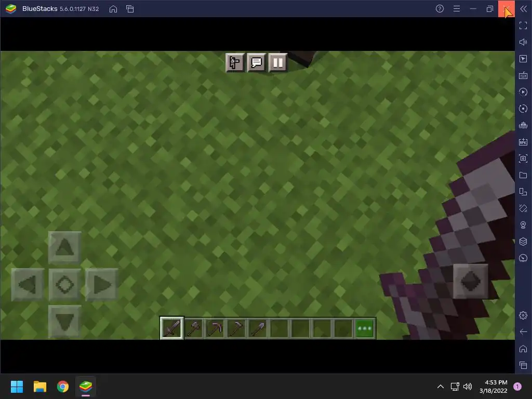The width and height of the screenshot is (532, 399).
Task: Open multi-instance tabs icon in title bar
Action: pos(130,9)
